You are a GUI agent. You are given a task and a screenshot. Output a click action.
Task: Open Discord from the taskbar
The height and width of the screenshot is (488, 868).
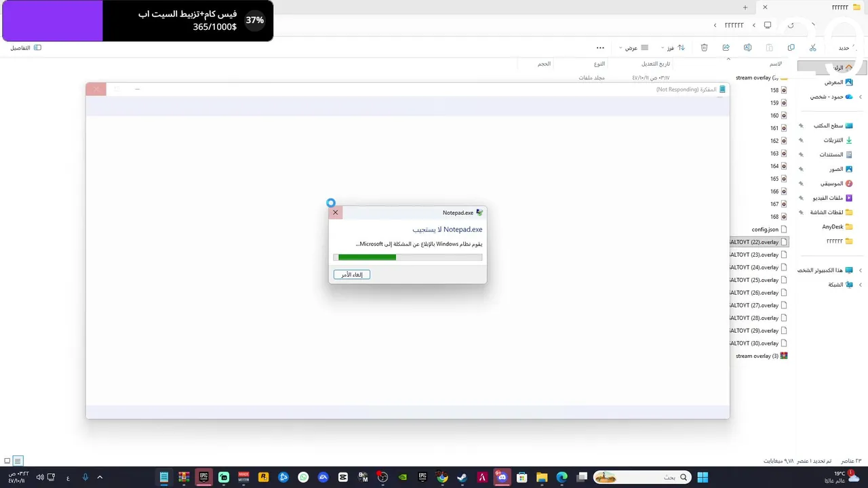pyautogui.click(x=502, y=477)
